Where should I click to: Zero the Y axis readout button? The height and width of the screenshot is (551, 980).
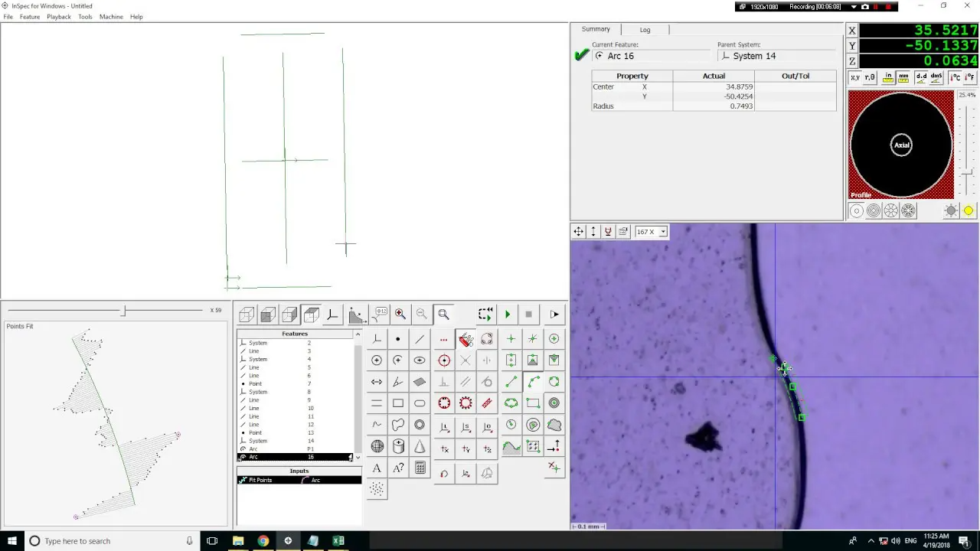tap(853, 46)
